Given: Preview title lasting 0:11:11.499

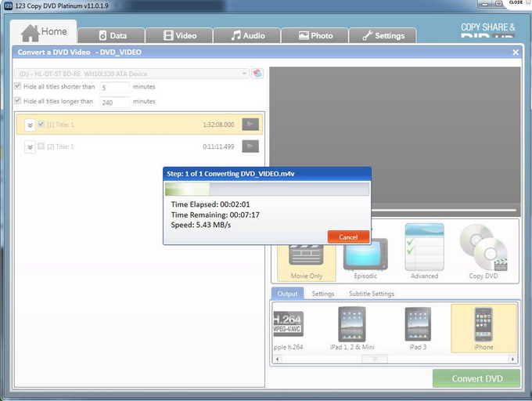Looking at the screenshot, I should [x=250, y=146].
